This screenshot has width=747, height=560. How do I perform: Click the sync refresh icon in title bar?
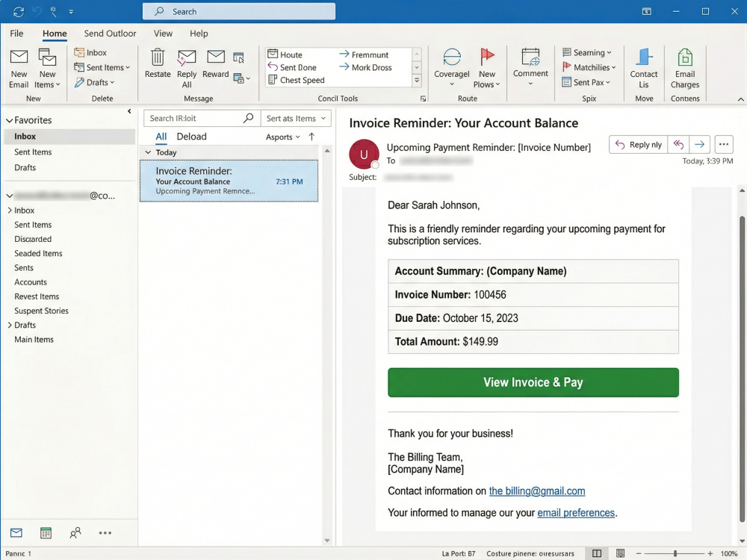(19, 11)
